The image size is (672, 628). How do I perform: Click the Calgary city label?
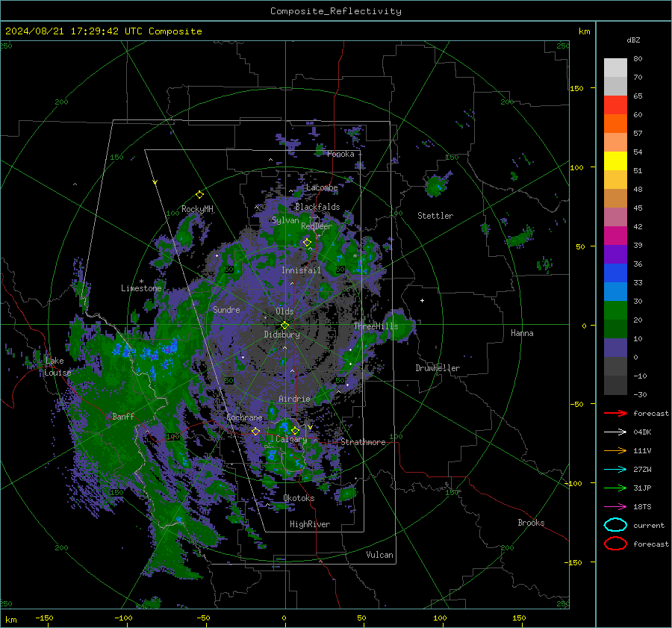click(x=291, y=439)
